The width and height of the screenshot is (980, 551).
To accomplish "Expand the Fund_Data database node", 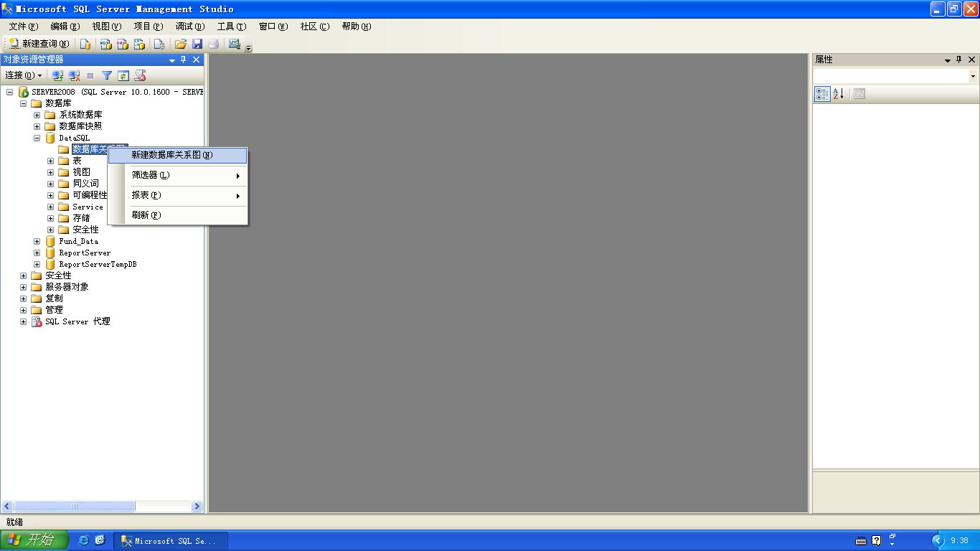I will pos(37,241).
